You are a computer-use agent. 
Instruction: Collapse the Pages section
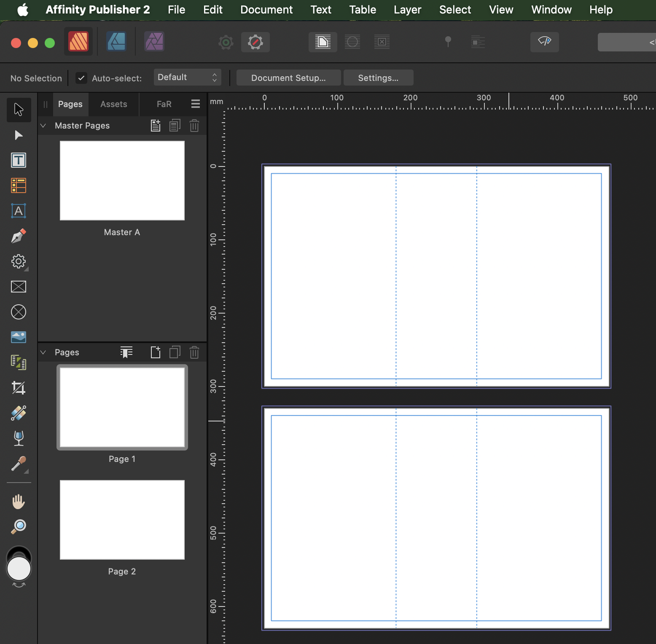point(43,352)
